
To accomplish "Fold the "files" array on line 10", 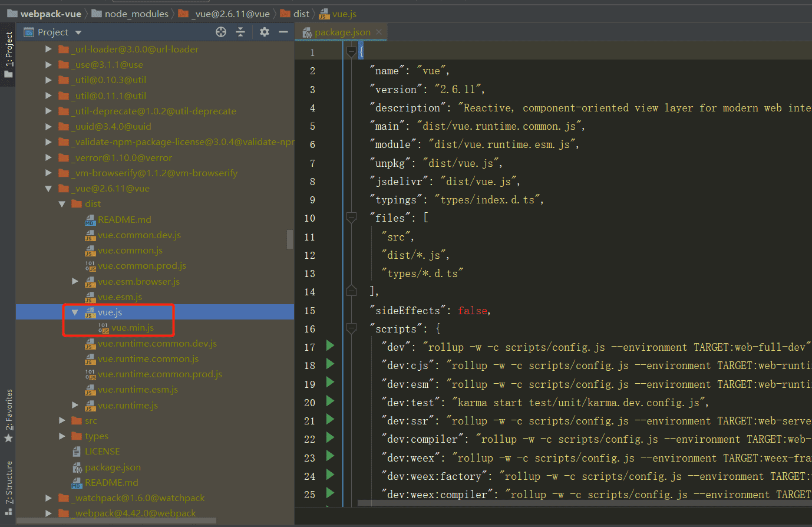I will [x=351, y=218].
